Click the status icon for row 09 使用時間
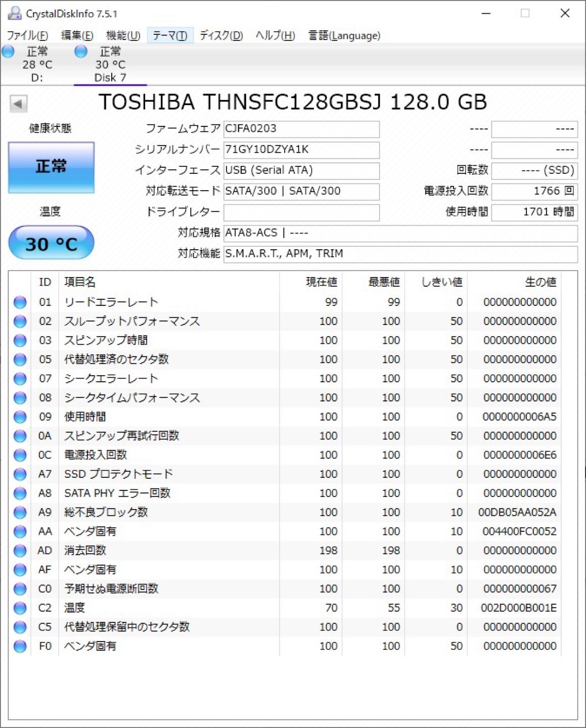 point(20,417)
